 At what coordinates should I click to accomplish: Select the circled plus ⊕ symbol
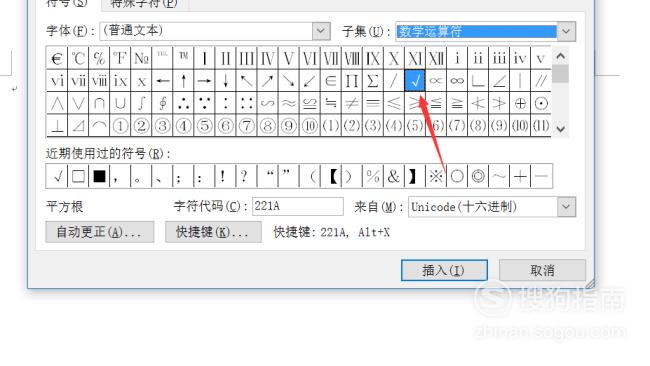(520, 103)
